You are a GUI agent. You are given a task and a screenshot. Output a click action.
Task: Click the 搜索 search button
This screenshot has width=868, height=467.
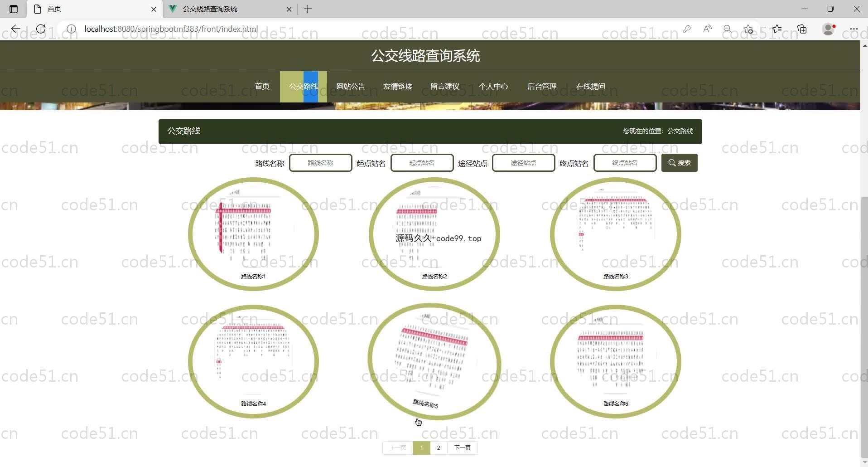coord(680,163)
